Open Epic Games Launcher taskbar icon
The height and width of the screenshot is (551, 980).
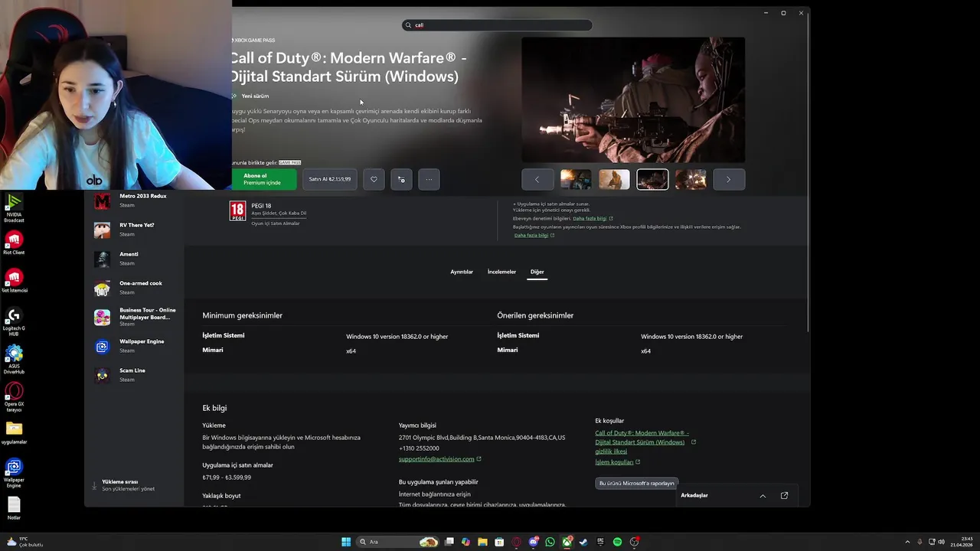click(x=600, y=542)
